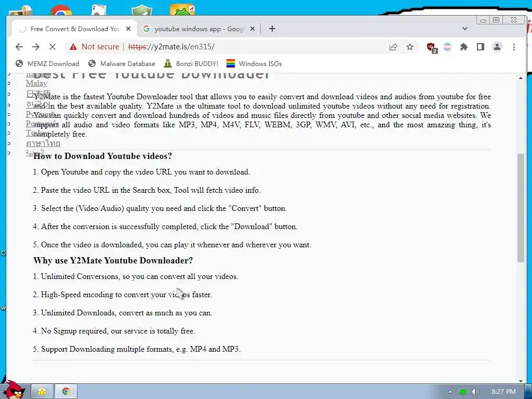532x399 pixels.
Task: Open the Extensions puzzle piece menu
Action: click(464, 47)
